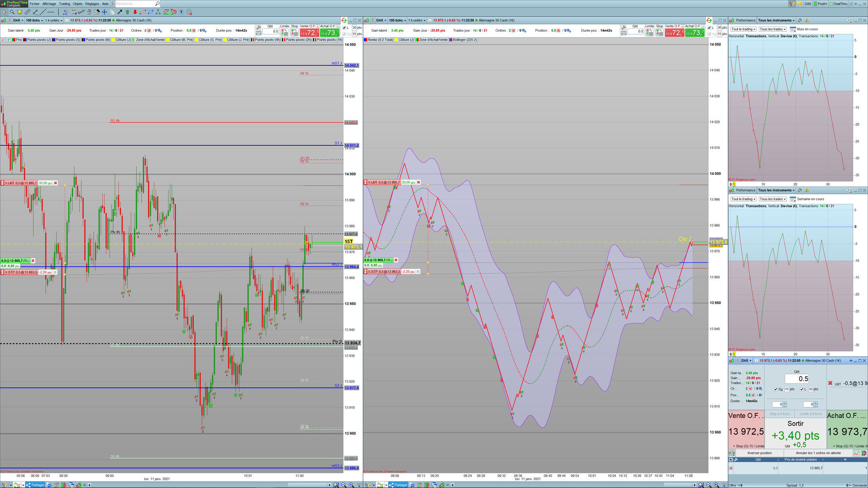Click the trash can delete-objects icon
The height and width of the screenshot is (488, 868).
click(x=89, y=12)
